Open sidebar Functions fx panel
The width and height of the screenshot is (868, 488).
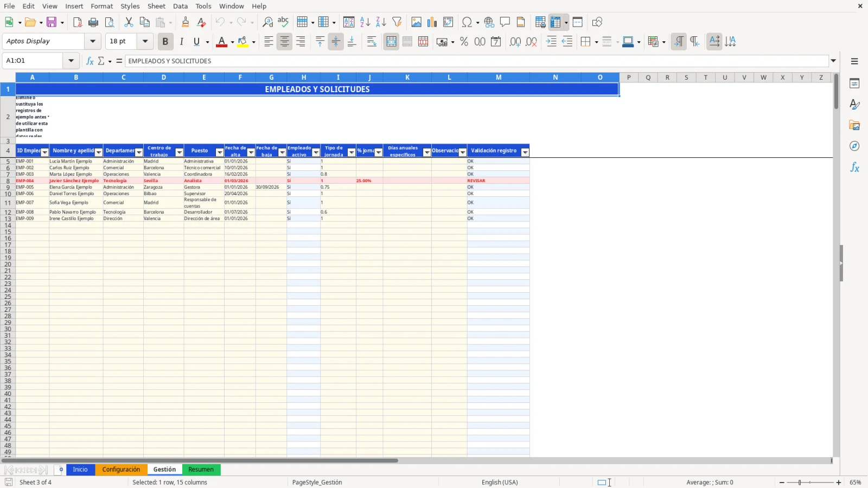click(x=854, y=168)
